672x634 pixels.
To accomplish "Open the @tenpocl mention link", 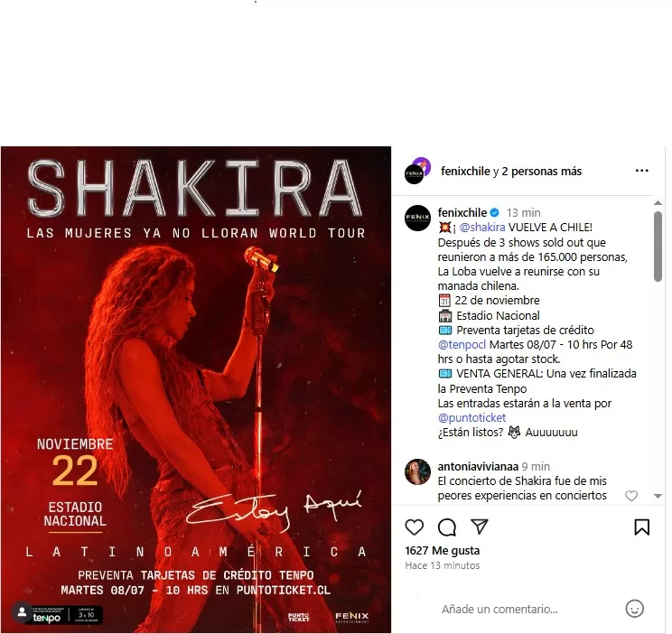I will point(462,345).
